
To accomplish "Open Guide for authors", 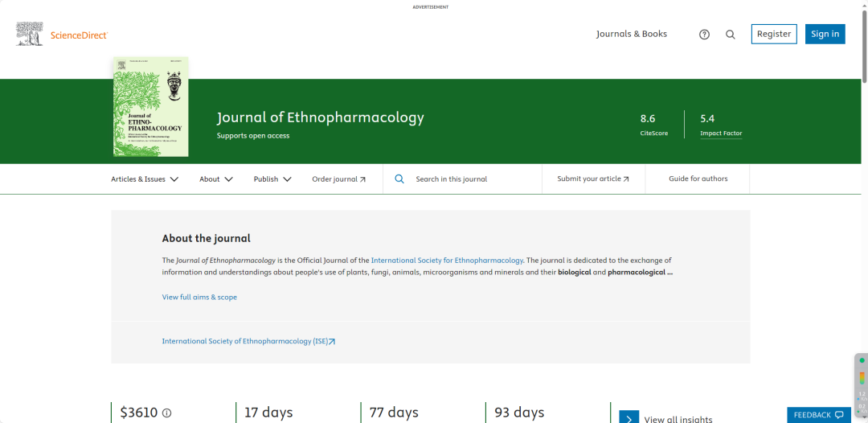I will [698, 179].
